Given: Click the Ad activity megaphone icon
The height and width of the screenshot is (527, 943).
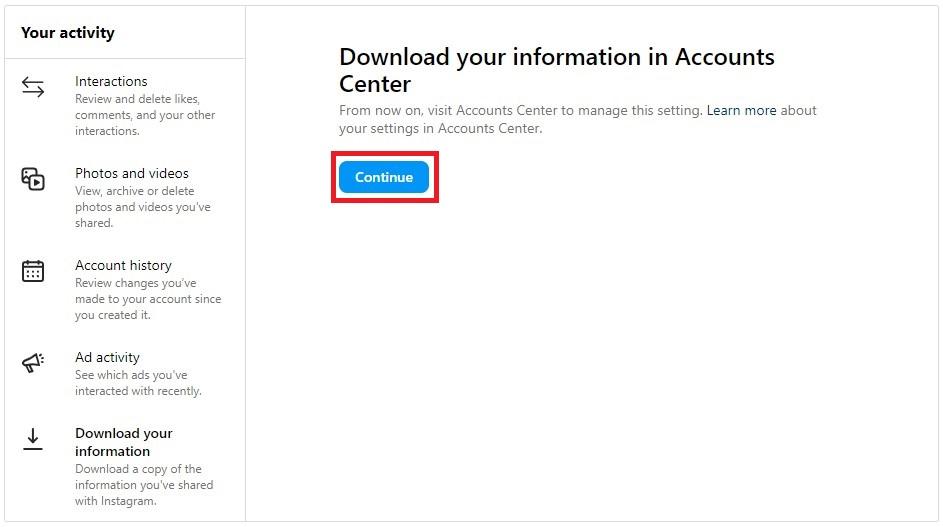Looking at the screenshot, I should coord(33,363).
